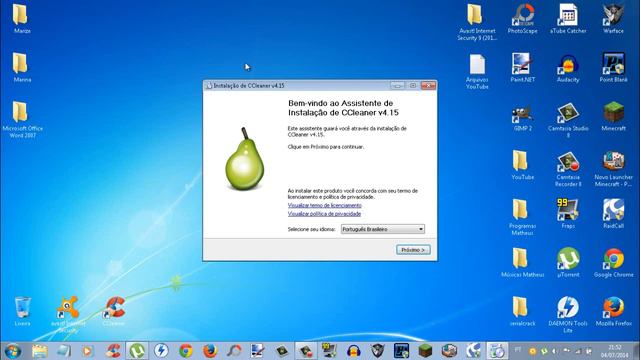Select the Microsoft Office Word 2007 folder
Viewport: 640px width, 360px height.
(22, 119)
